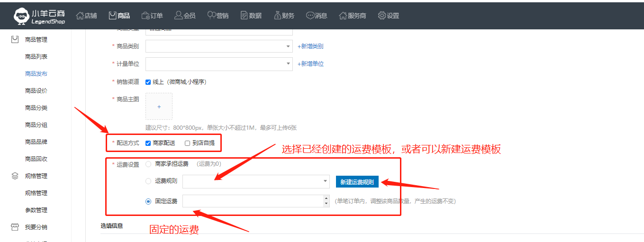The width and height of the screenshot is (644, 242).
Task: Select the 营销 marketing icon
Action: coord(211,16)
